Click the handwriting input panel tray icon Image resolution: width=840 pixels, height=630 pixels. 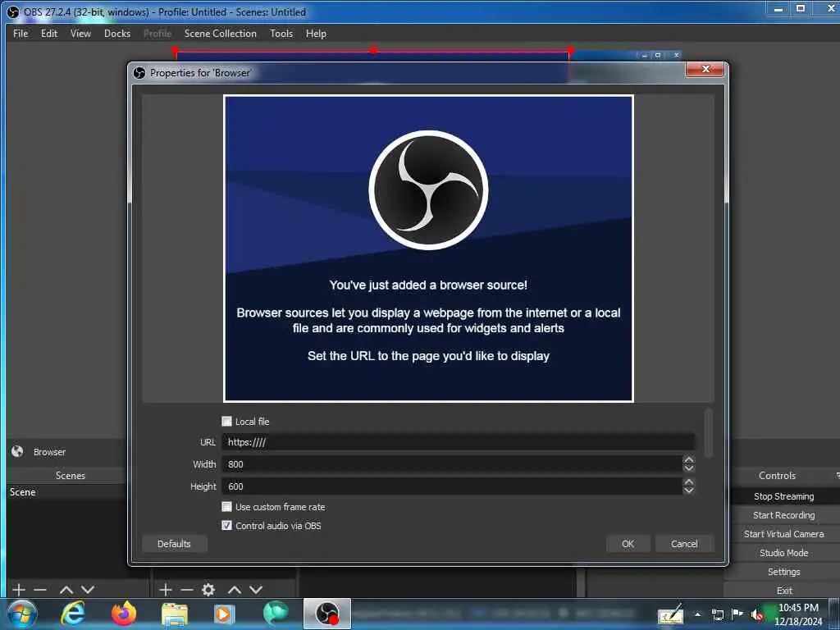click(x=670, y=614)
